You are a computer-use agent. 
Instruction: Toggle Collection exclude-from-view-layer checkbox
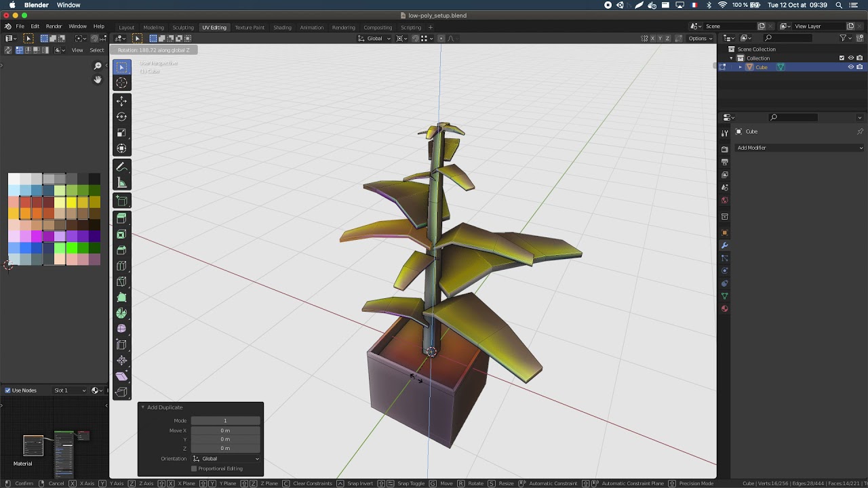[x=842, y=58]
